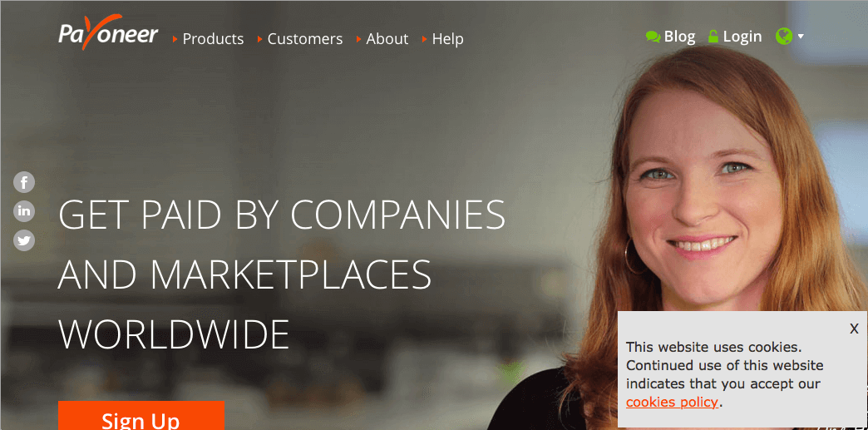
Task: Open the Products menu item
Action: click(213, 39)
